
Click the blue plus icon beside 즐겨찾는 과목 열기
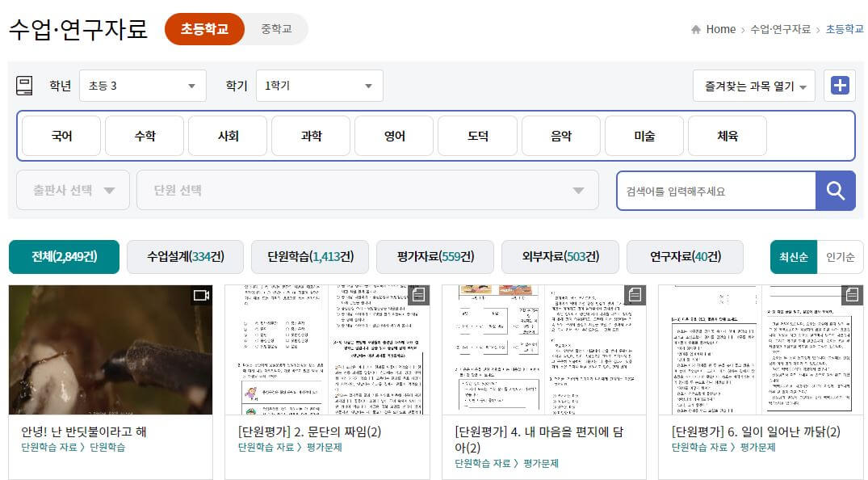click(840, 85)
